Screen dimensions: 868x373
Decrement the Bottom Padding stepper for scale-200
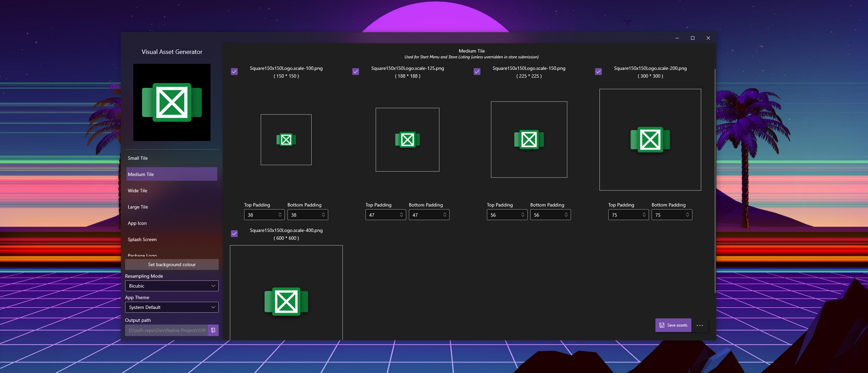pyautogui.click(x=688, y=216)
